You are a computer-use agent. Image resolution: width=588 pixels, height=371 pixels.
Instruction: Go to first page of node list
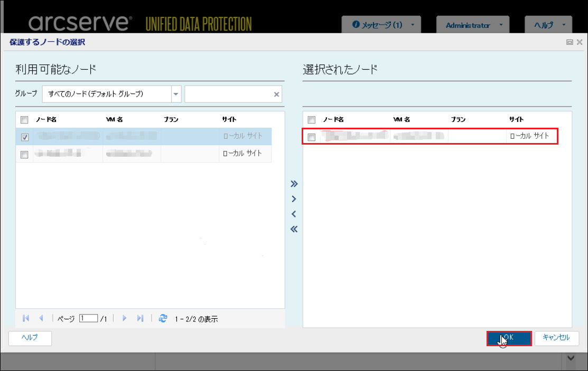point(26,318)
